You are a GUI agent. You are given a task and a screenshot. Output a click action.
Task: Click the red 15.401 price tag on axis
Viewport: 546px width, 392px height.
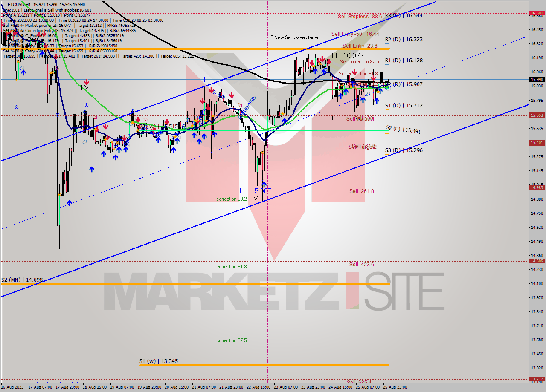[536, 143]
